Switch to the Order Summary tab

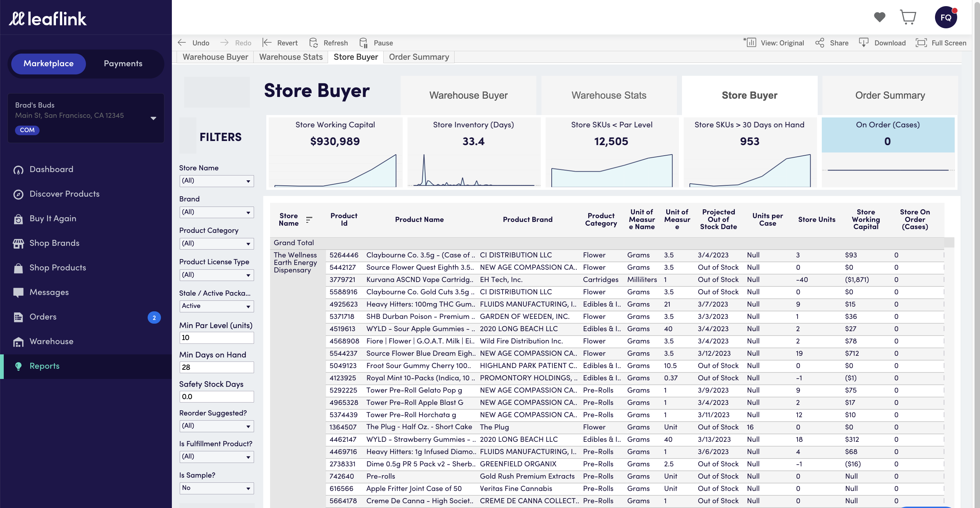419,57
